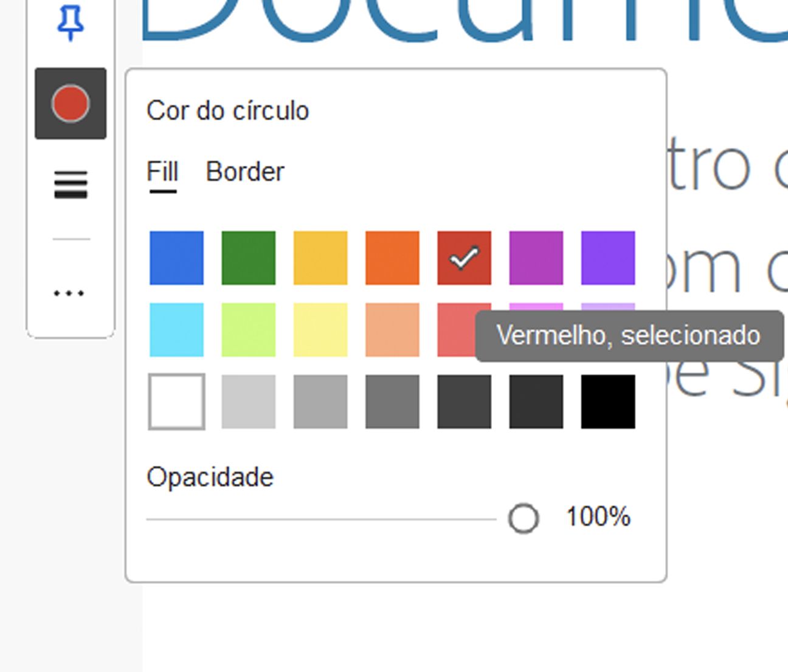Pick the medium gray swatch
This screenshot has height=672, width=788.
320,402
